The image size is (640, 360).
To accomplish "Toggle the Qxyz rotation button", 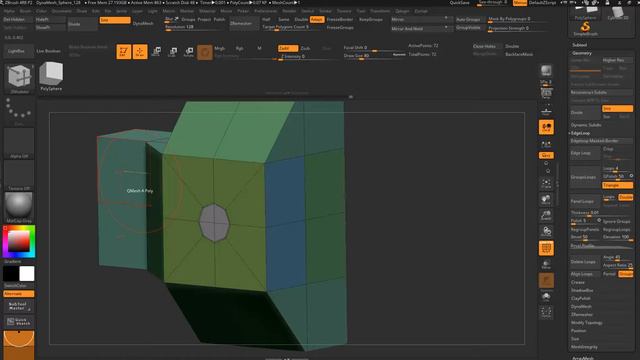I will tap(546, 156).
